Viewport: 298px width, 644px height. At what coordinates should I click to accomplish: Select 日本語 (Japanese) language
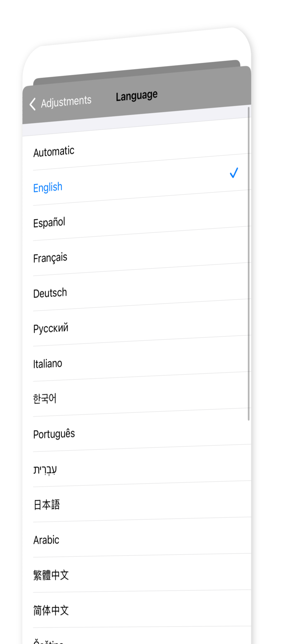pyautogui.click(x=47, y=505)
